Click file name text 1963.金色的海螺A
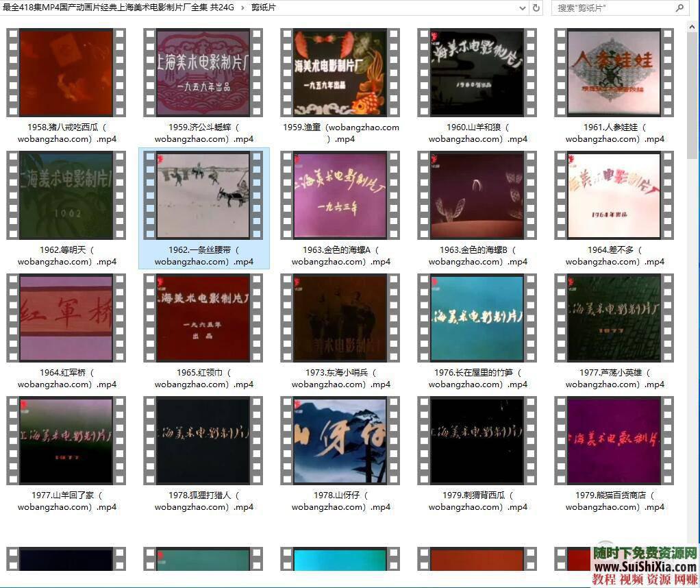Image resolution: width=700 pixels, height=588 pixels. pos(341,256)
